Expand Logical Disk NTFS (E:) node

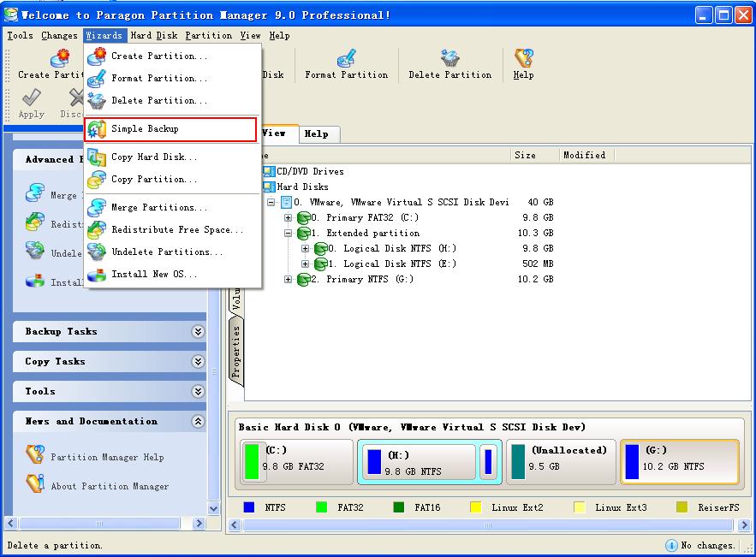[305, 264]
